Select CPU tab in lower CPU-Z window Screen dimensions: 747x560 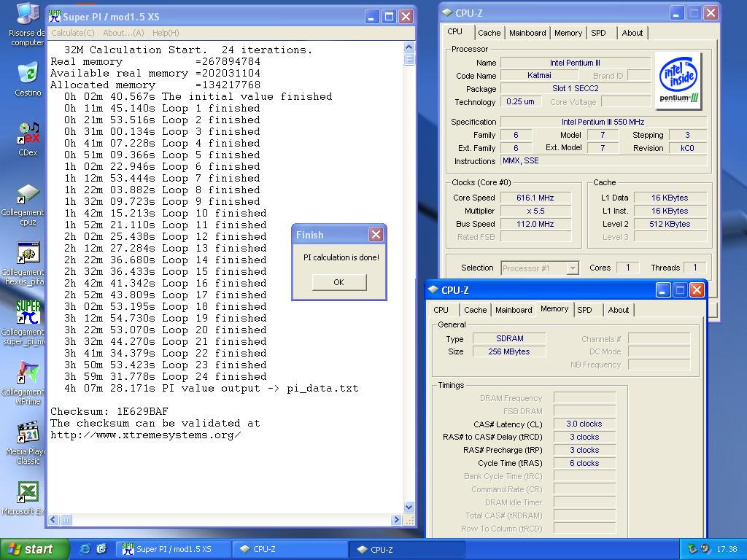click(441, 309)
